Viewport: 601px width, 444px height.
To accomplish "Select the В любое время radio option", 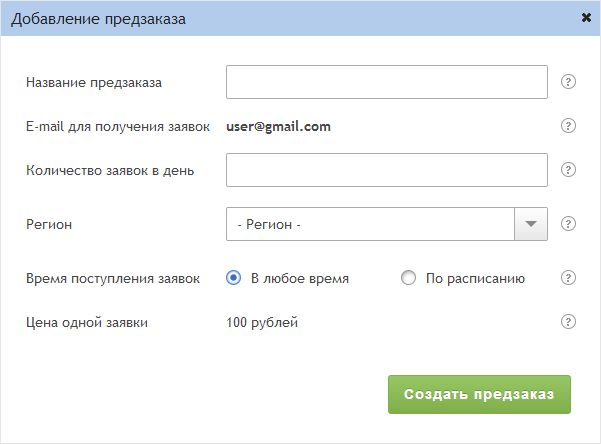I will click(x=234, y=279).
